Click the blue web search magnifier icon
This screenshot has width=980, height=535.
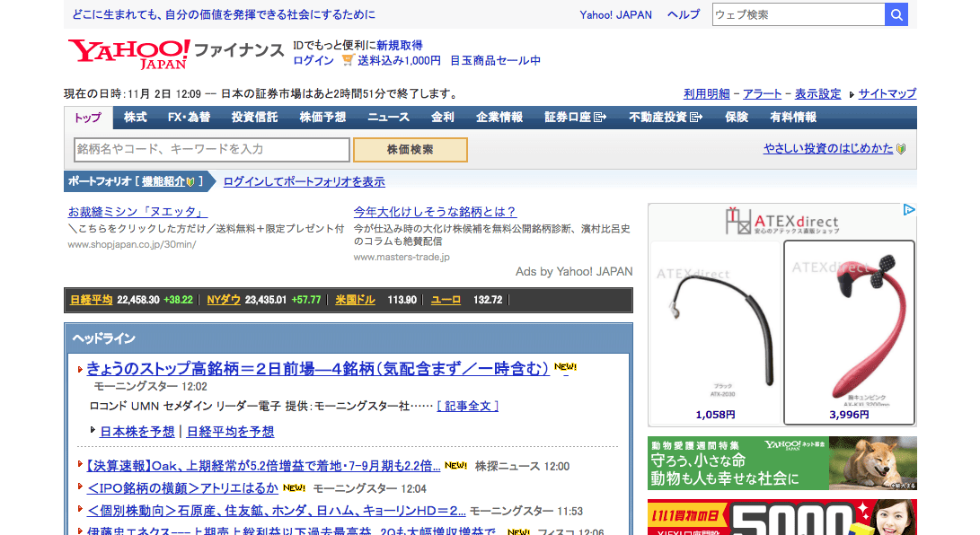pyautogui.click(x=896, y=14)
